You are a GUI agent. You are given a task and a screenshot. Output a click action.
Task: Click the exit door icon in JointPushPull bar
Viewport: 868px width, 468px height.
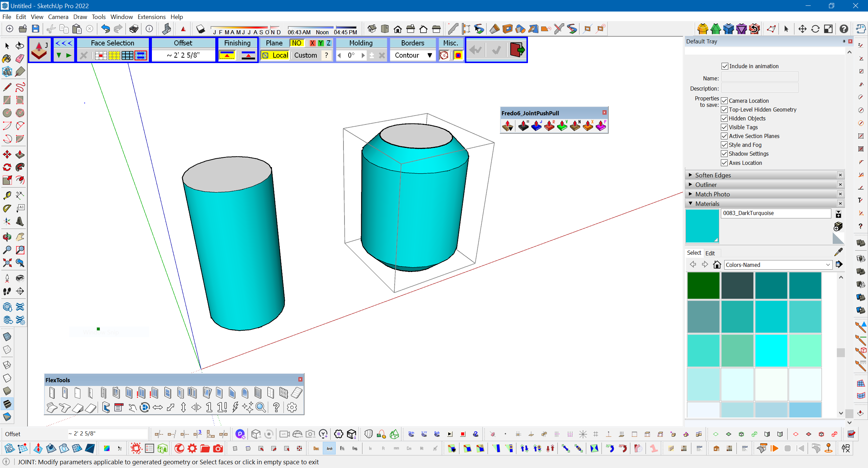pyautogui.click(x=517, y=50)
